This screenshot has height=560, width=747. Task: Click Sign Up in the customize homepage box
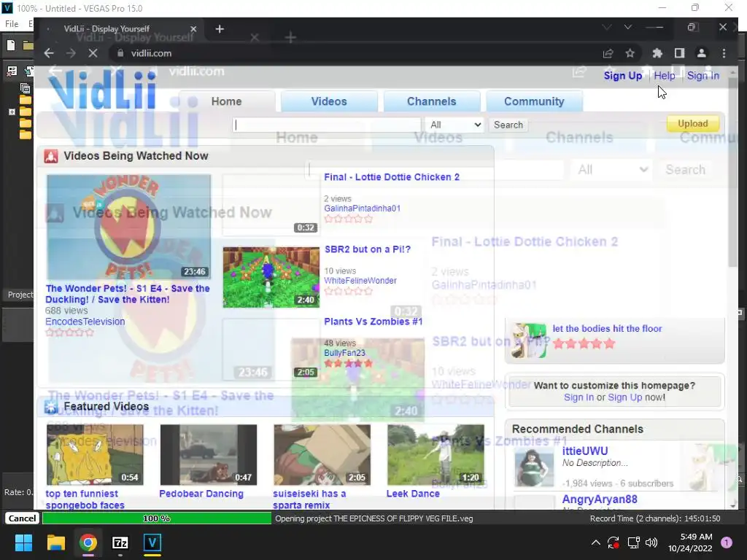(624, 397)
